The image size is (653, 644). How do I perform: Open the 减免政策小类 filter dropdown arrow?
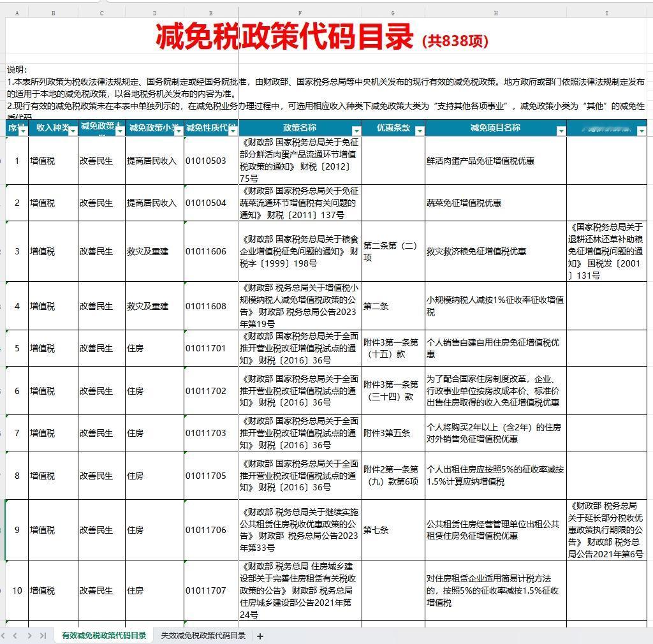coord(179,131)
